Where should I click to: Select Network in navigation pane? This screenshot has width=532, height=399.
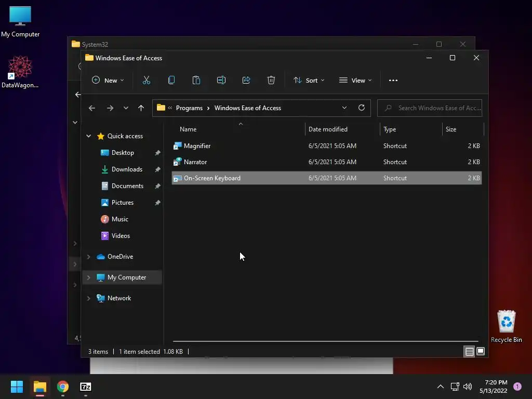click(119, 298)
